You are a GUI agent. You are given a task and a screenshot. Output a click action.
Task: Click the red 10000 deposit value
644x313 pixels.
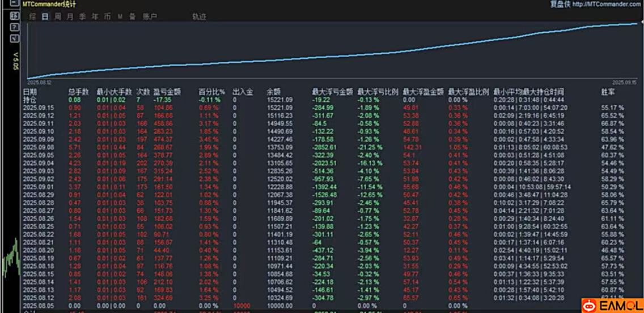[241, 306]
